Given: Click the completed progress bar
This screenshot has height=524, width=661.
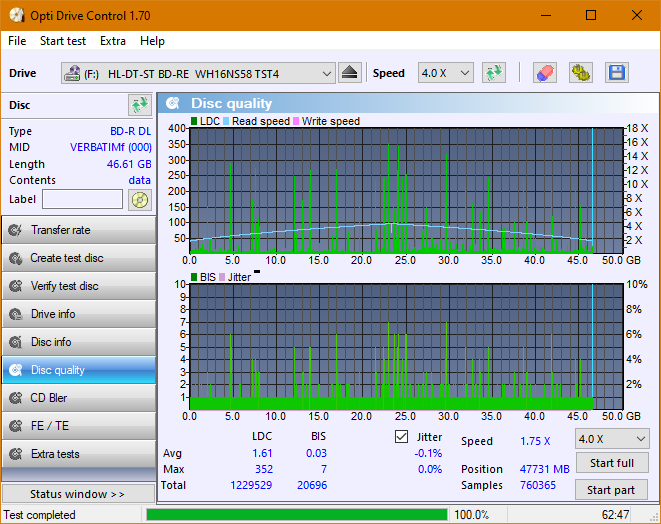Looking at the screenshot, I should (x=296, y=515).
